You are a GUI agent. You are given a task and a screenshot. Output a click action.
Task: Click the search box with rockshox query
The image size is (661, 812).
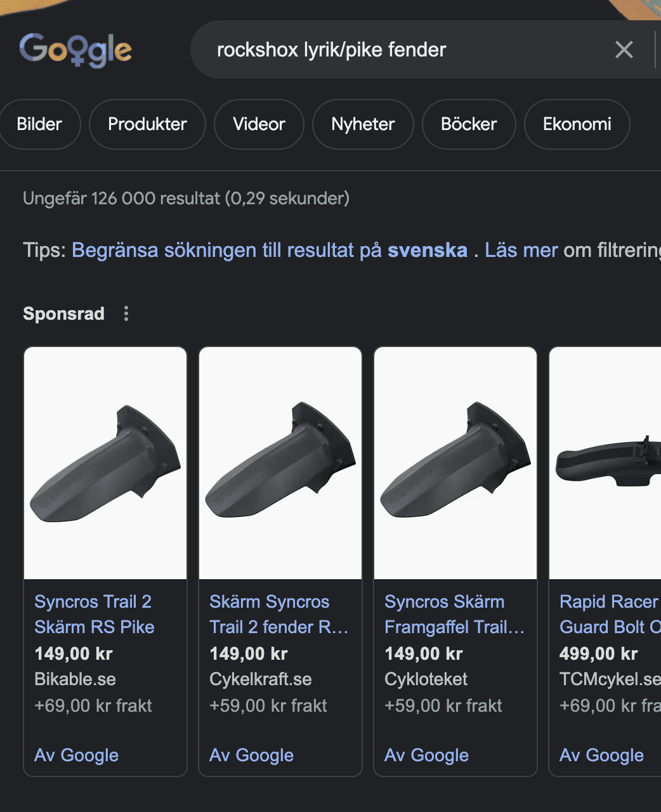pyautogui.click(x=393, y=49)
